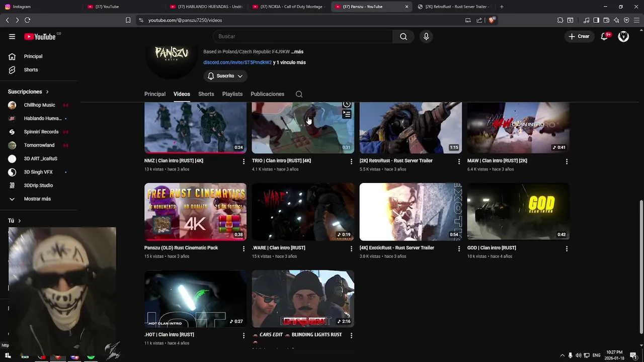This screenshot has width=644, height=362.
Task: Open the YouTube hamburger guide menu
Action: click(12, 36)
